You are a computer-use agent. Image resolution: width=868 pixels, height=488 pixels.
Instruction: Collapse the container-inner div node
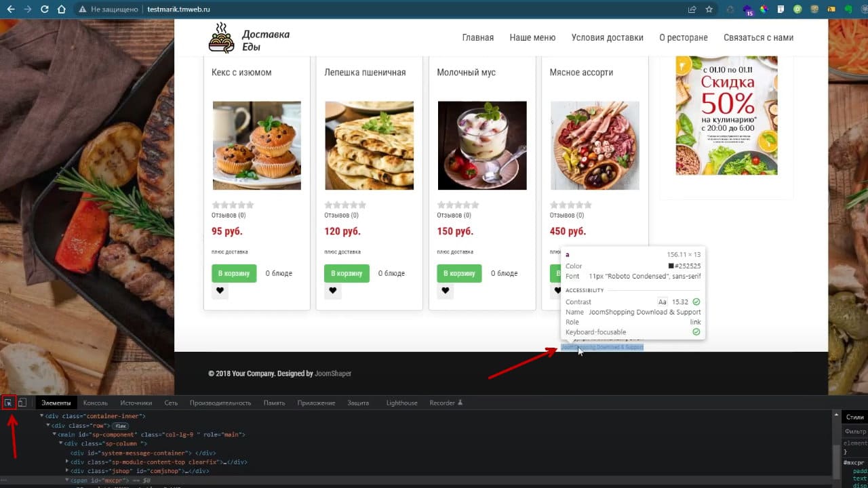coord(41,415)
